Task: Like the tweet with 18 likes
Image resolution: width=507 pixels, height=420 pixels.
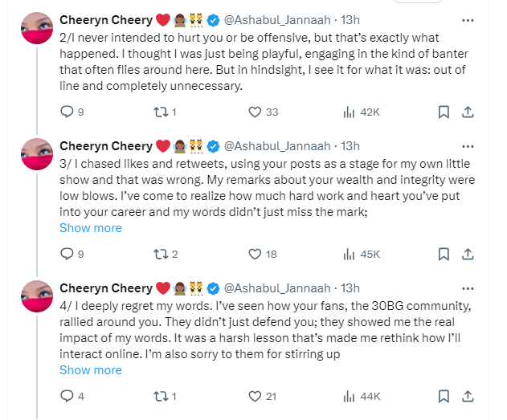Action: coord(255,254)
